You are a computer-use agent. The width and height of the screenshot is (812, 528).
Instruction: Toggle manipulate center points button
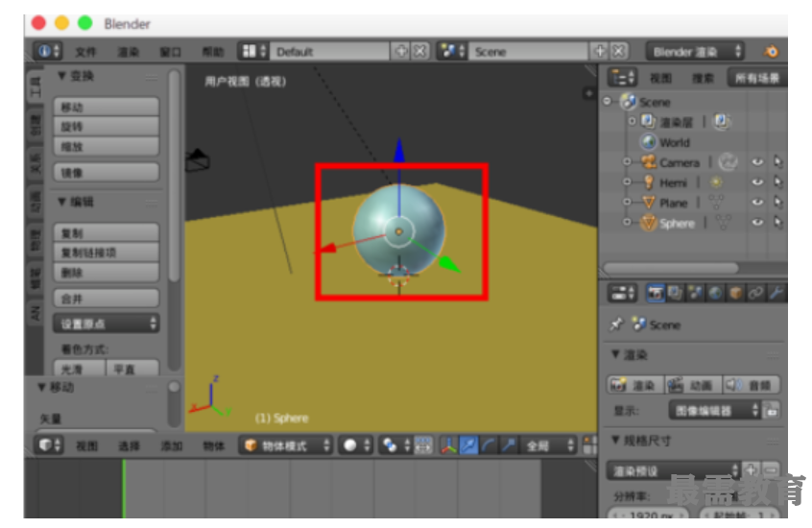pyautogui.click(x=423, y=445)
